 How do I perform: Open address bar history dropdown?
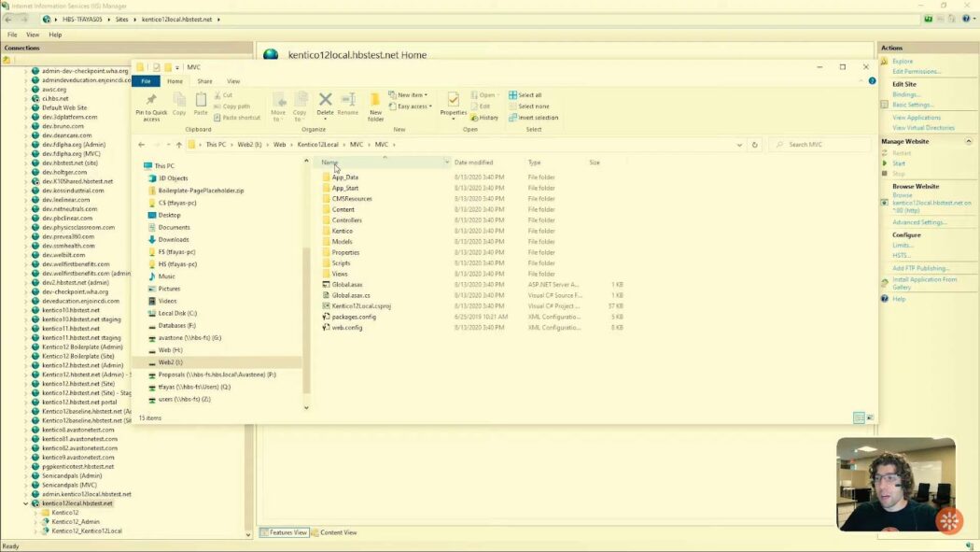pos(739,145)
